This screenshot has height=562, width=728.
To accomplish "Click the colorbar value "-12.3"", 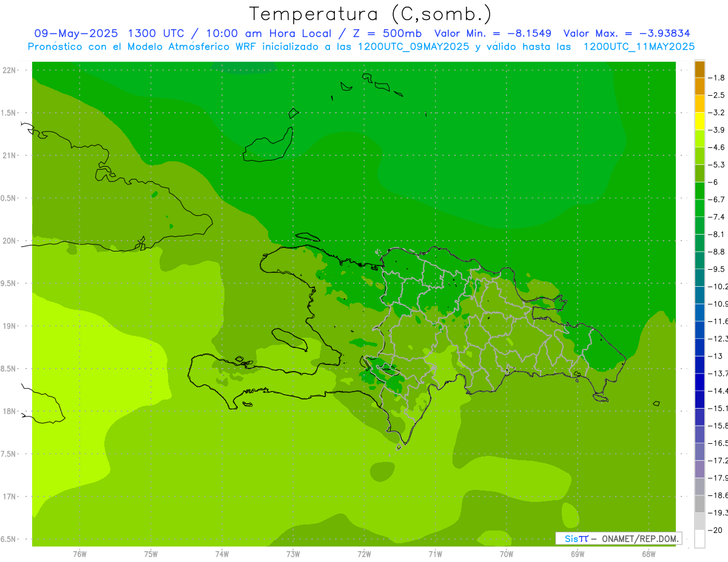I will 718,338.
